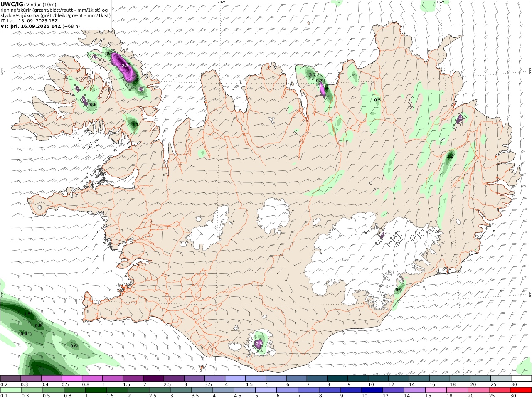Click the '1.8' precipitation value in the north

point(323,86)
